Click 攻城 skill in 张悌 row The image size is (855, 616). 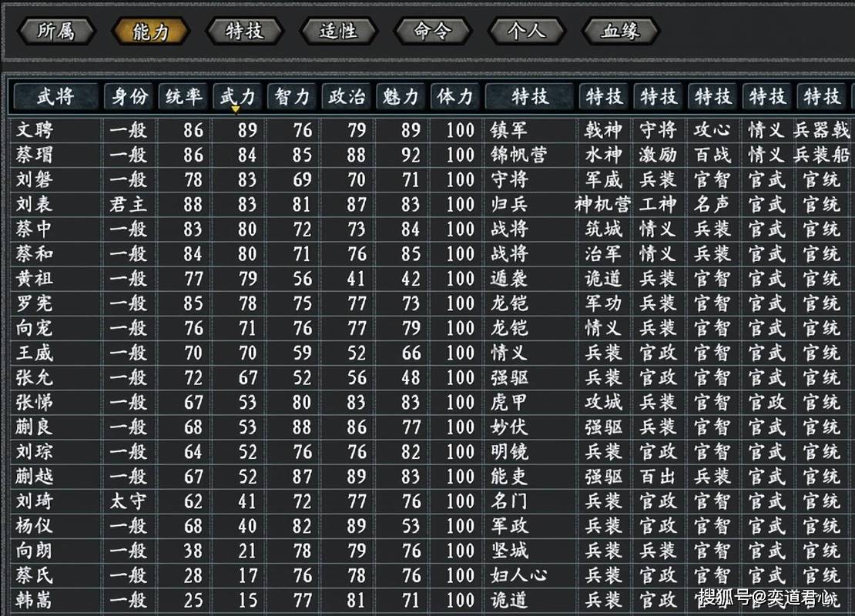pos(604,402)
